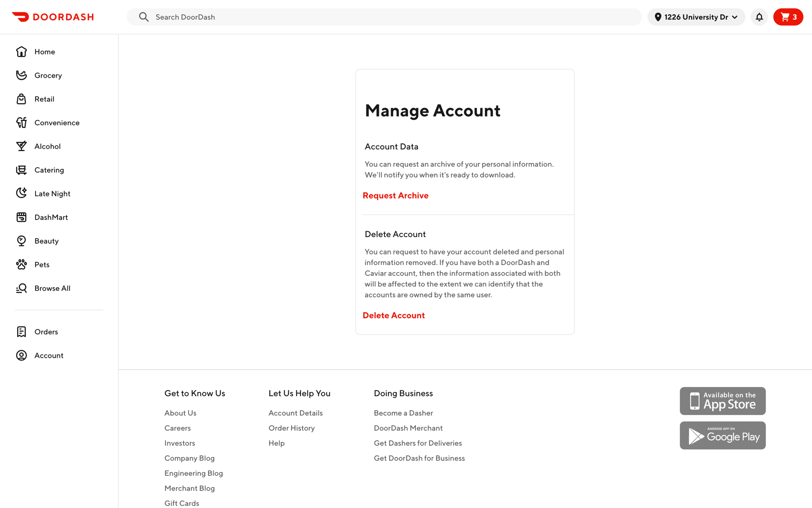
Task: Open About Us footer link
Action: 180,413
